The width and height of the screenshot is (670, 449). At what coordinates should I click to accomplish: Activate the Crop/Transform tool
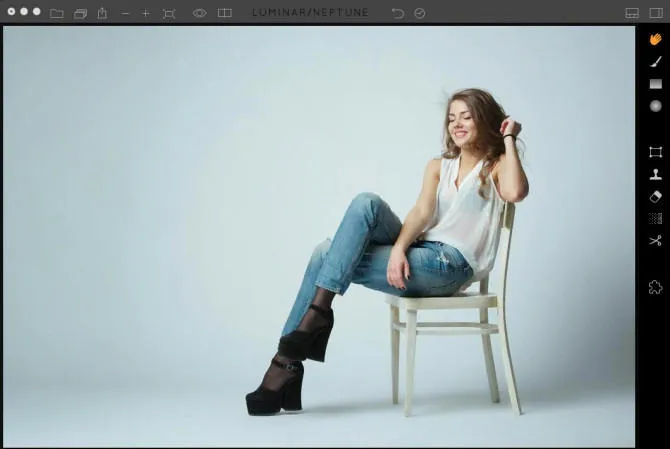pos(655,152)
